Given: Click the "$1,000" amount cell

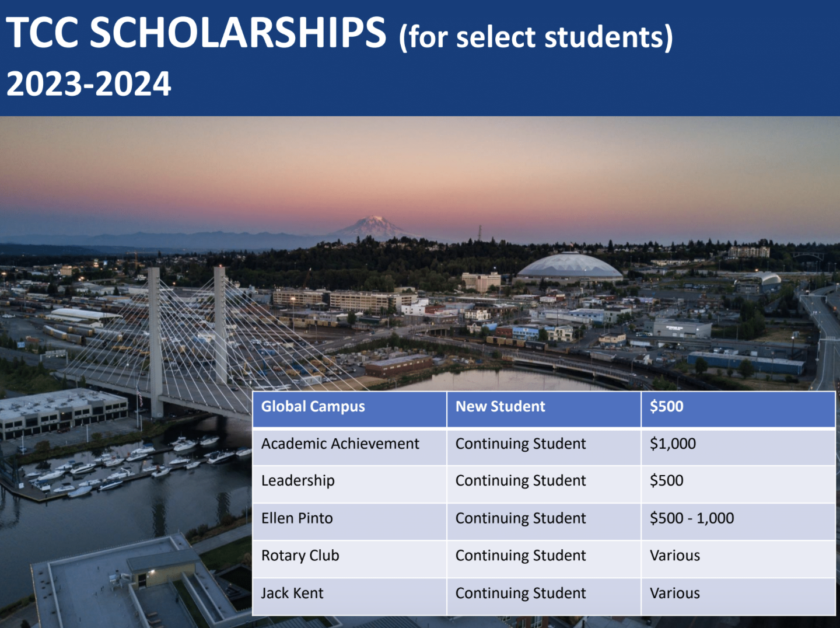Looking at the screenshot, I should [673, 444].
